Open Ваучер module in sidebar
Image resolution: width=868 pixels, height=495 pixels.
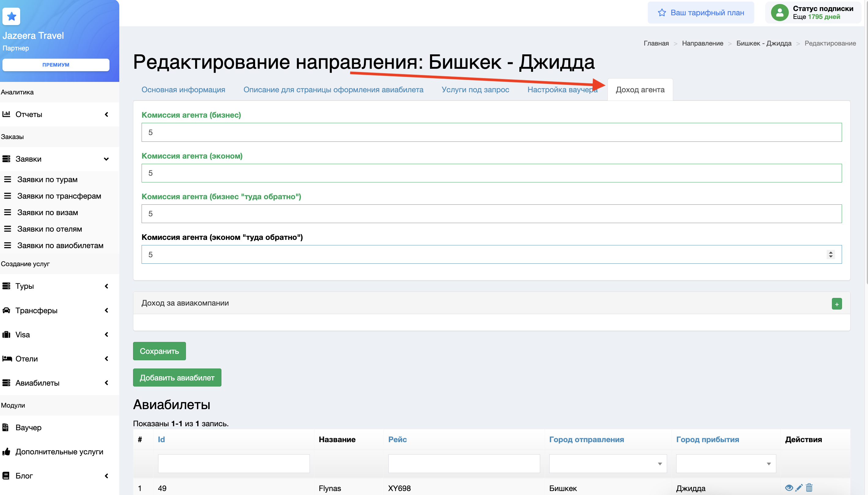click(28, 427)
